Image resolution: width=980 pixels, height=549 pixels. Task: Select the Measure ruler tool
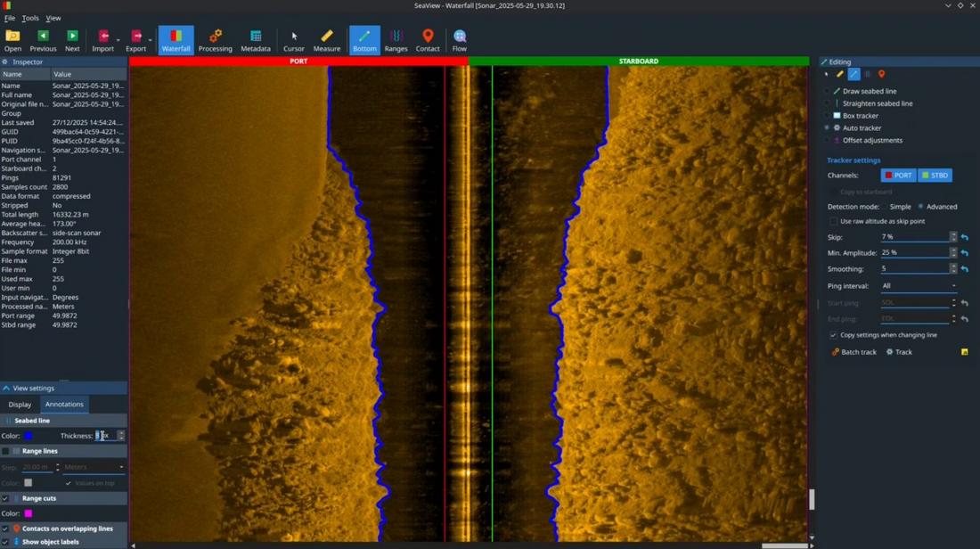point(326,40)
